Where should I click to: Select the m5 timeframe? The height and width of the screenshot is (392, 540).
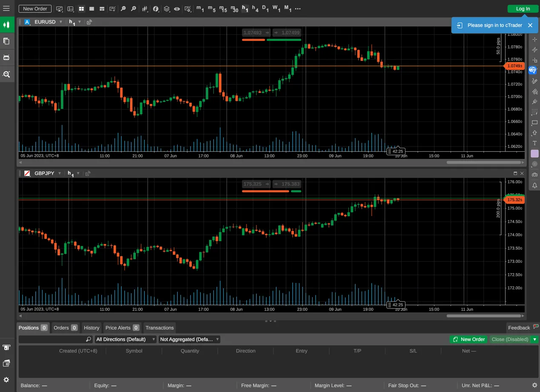pos(212,9)
